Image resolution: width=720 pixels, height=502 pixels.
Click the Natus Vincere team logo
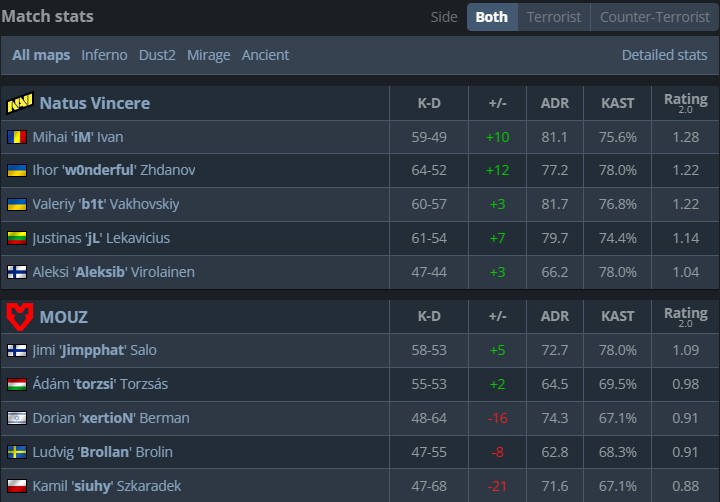click(x=20, y=103)
